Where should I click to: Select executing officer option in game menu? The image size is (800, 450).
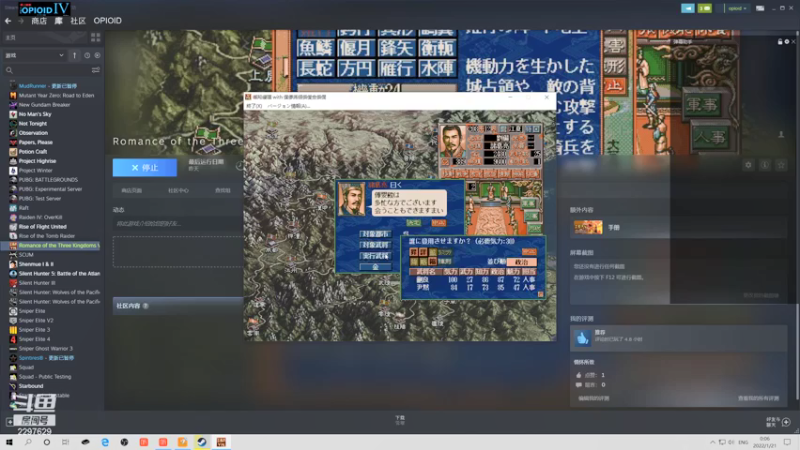[375, 256]
